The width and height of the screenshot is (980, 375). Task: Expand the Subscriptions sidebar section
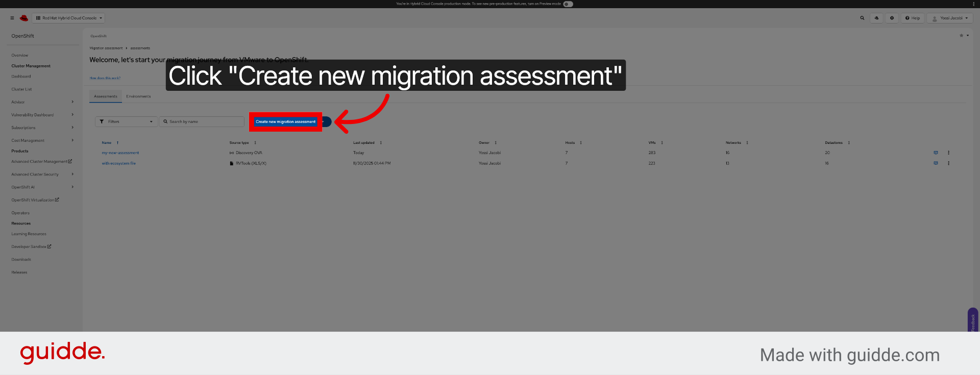click(x=42, y=128)
